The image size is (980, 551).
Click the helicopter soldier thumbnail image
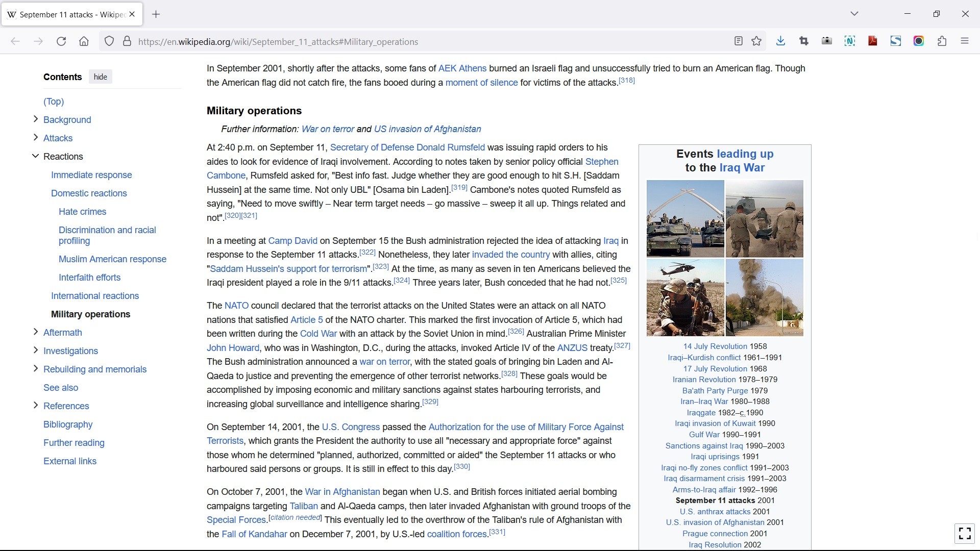coord(685,297)
